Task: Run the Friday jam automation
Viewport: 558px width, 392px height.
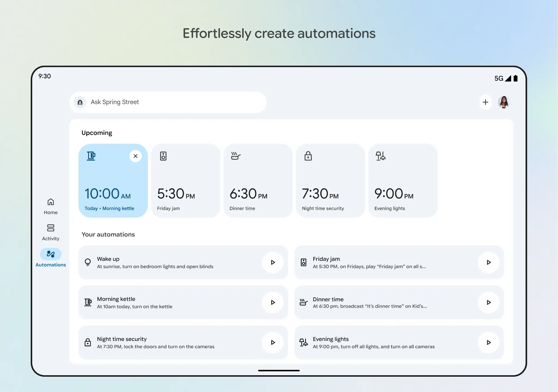Action: tap(489, 262)
